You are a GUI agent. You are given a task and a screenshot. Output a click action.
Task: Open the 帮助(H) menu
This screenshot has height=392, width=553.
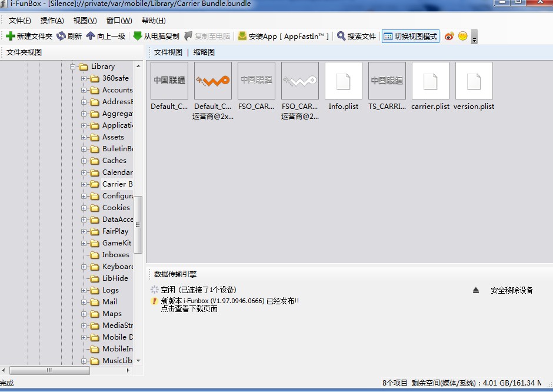click(154, 21)
